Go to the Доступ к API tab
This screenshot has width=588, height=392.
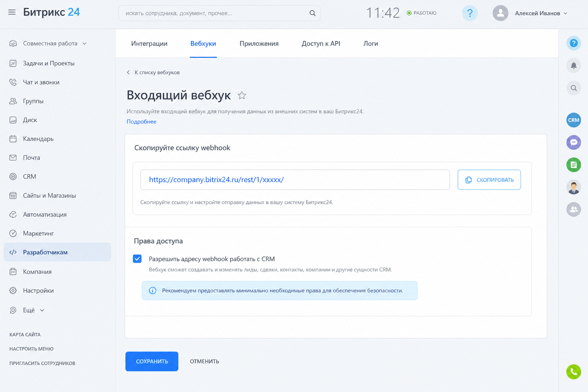click(321, 44)
